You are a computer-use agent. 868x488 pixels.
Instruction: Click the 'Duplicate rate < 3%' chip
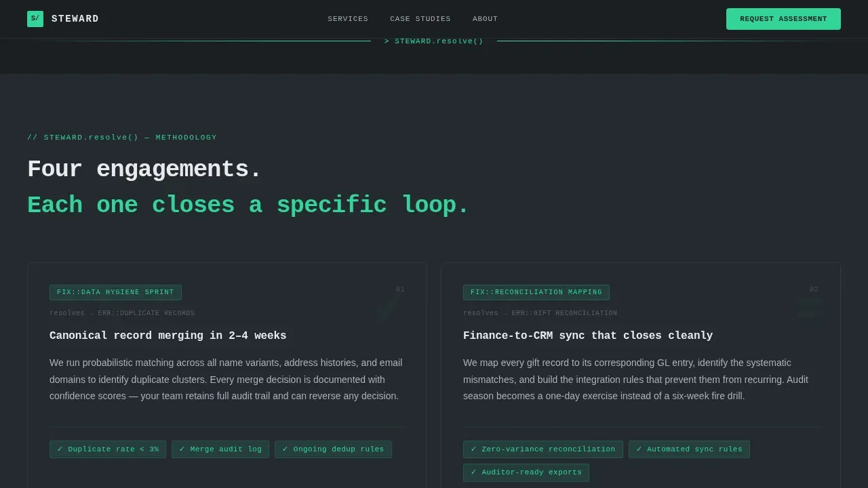(108, 449)
